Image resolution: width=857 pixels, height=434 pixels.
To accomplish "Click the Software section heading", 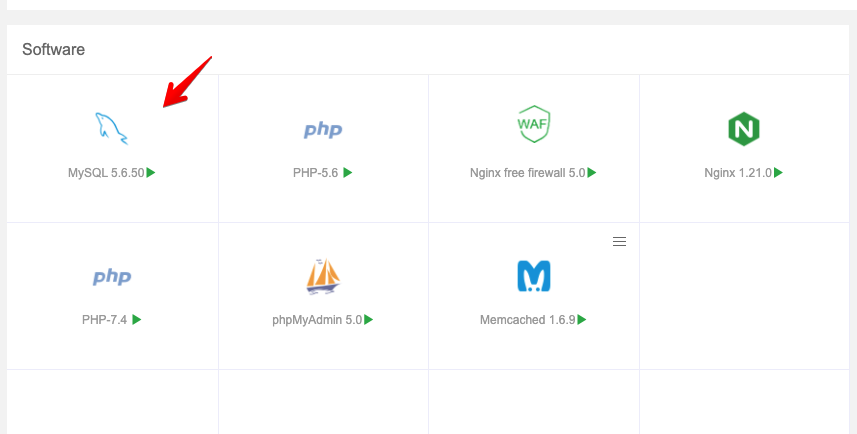I will 54,49.
